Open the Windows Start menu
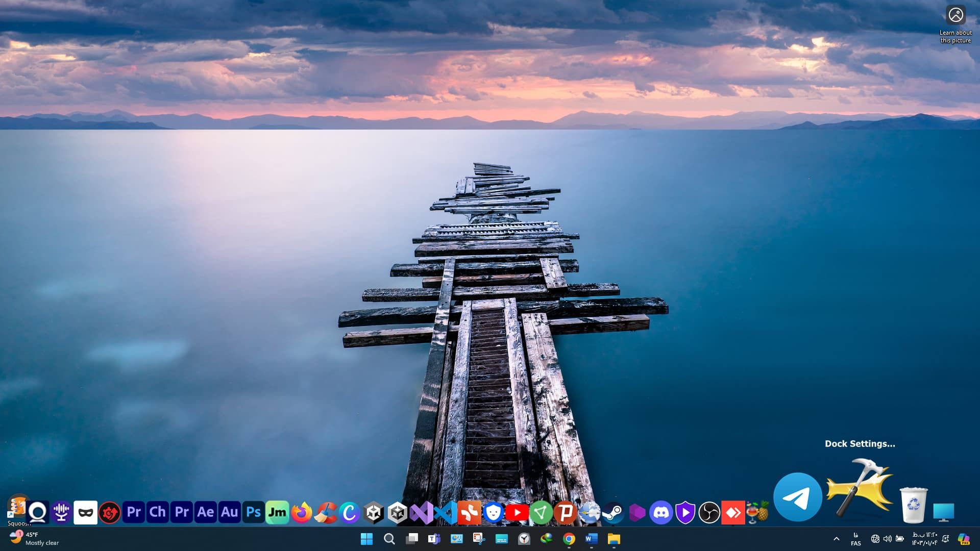 [366, 539]
